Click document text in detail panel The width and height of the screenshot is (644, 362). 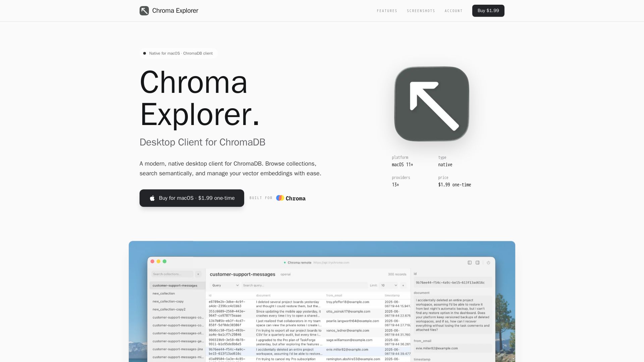[452, 315]
